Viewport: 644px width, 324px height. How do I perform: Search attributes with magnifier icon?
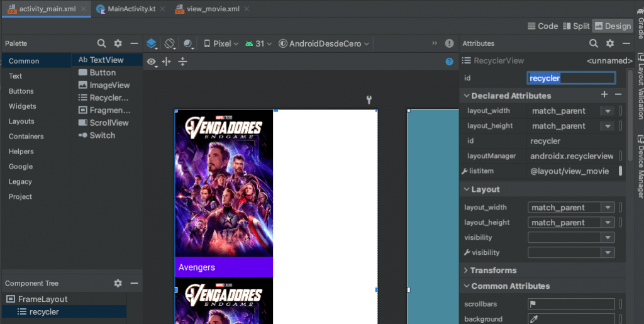pos(594,43)
